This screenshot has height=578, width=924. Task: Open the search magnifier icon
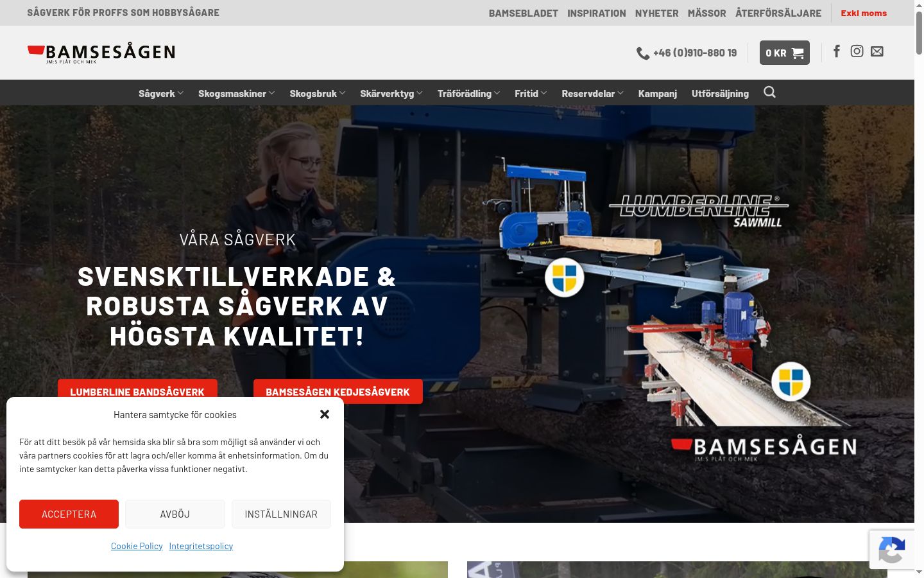(769, 92)
